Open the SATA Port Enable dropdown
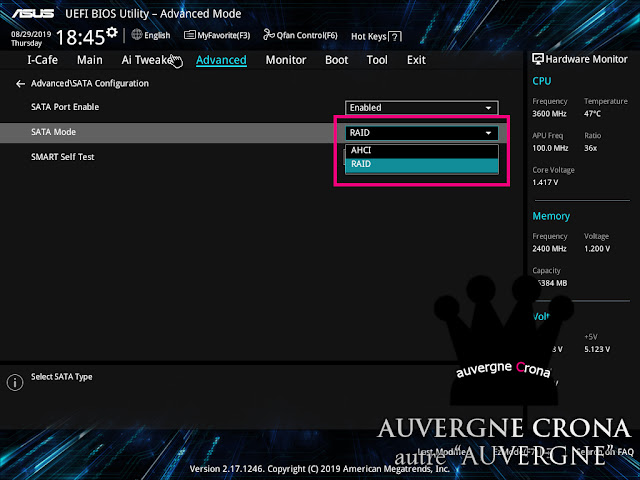Image resolution: width=640 pixels, height=480 pixels. [x=422, y=108]
